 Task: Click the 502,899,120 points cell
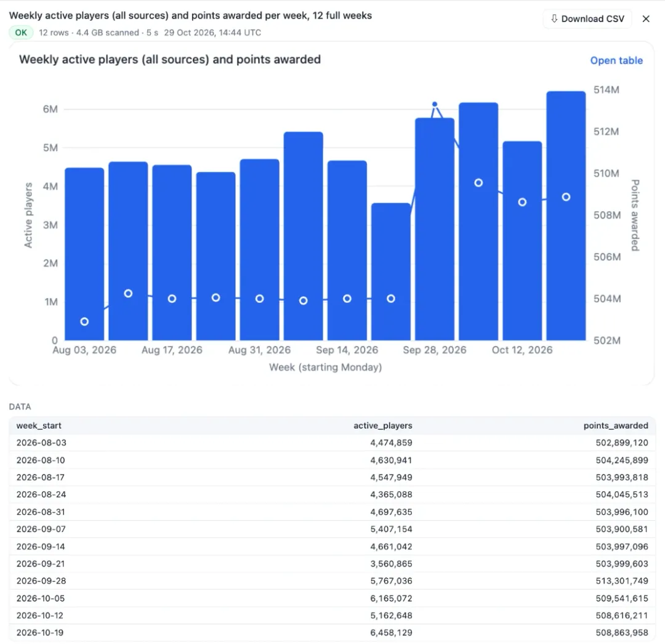[622, 443]
